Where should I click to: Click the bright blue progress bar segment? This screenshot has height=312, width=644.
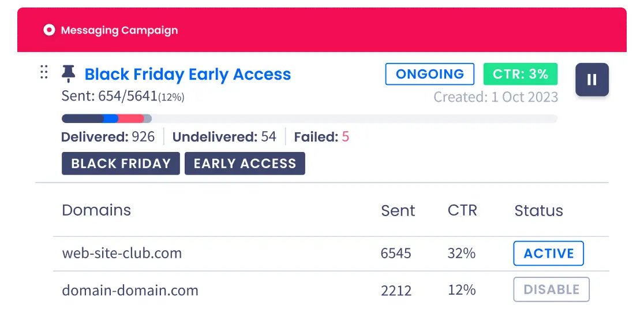110,119
